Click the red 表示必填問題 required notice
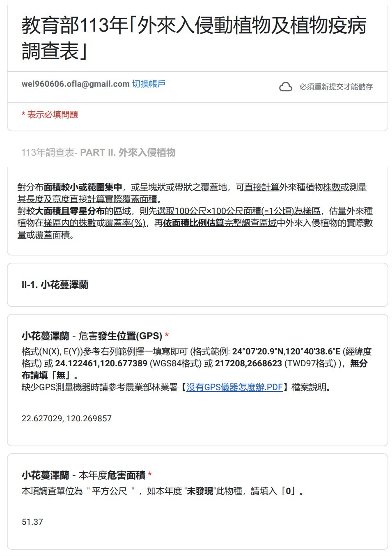The width and height of the screenshot is (392, 556). pyautogui.click(x=50, y=115)
